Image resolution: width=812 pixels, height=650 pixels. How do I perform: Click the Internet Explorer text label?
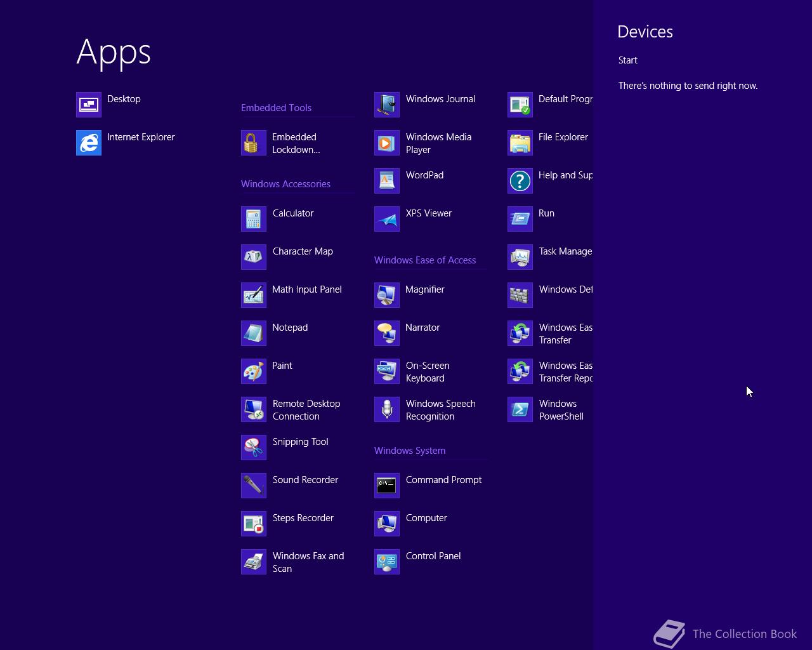tap(141, 137)
